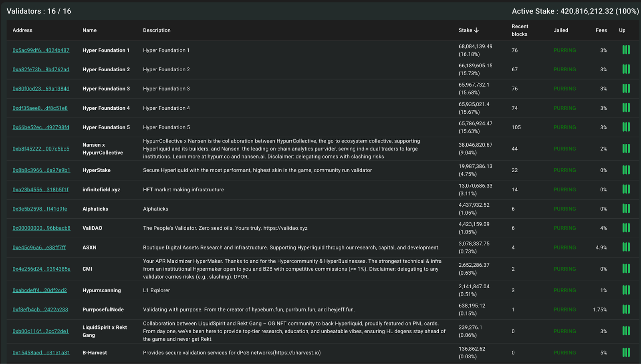Click the Recent blocks column header

pos(520,30)
